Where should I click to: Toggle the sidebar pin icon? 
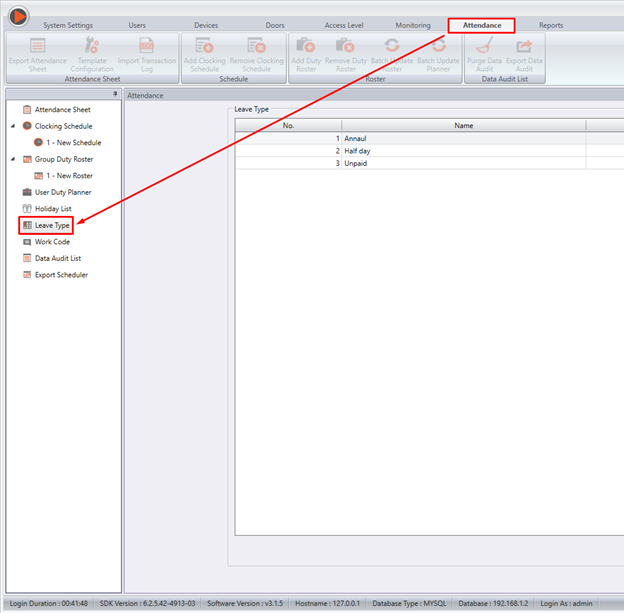(x=115, y=94)
